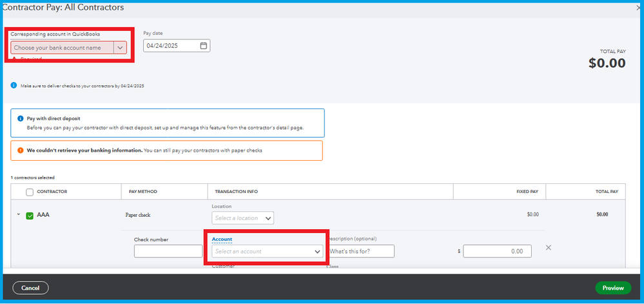Screen dimensions: 644x304
Task: Open the pay date calendar picker
Action: point(203,46)
